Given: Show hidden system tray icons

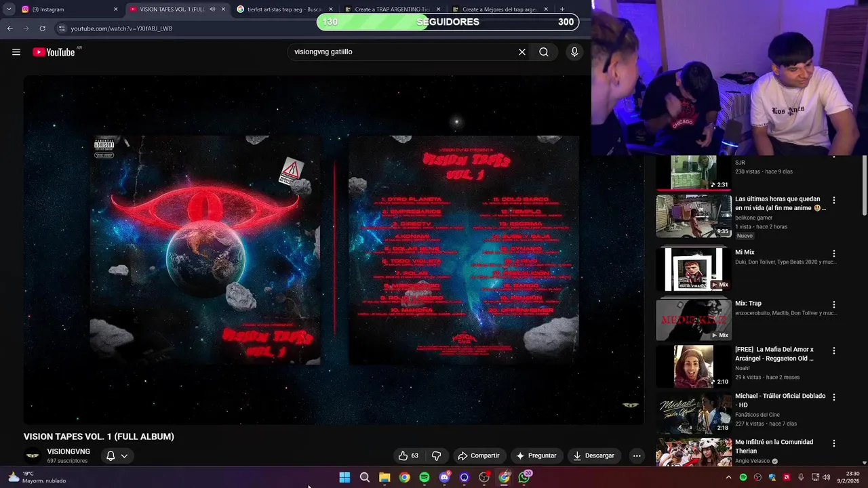Looking at the screenshot, I should (x=729, y=477).
